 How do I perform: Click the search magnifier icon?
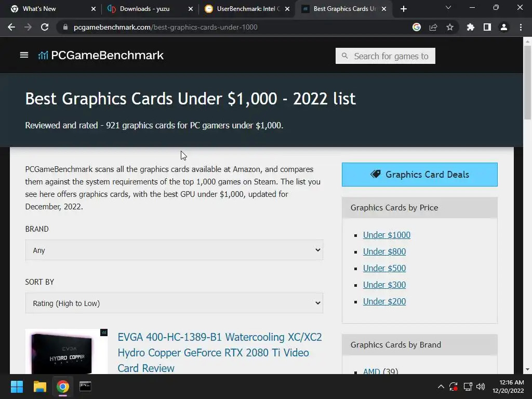click(345, 56)
